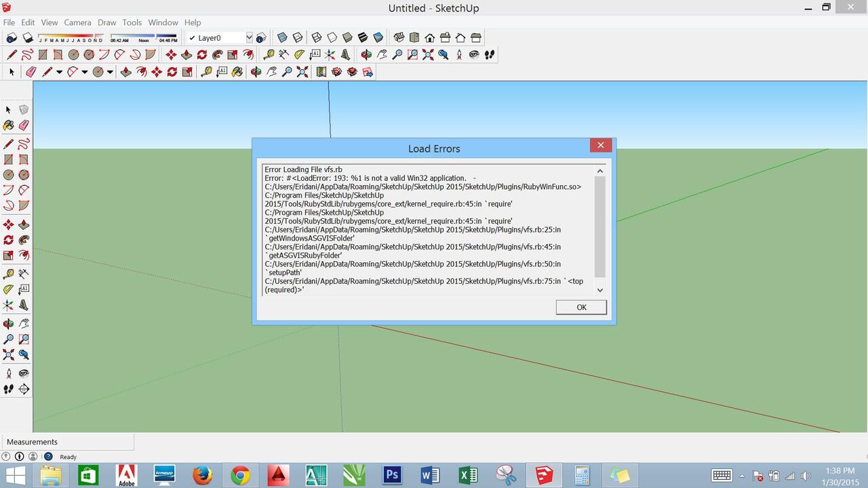Screen dimensions: 868x488
Task: Expand the Line tool dropdown arrow
Action: tap(59, 72)
